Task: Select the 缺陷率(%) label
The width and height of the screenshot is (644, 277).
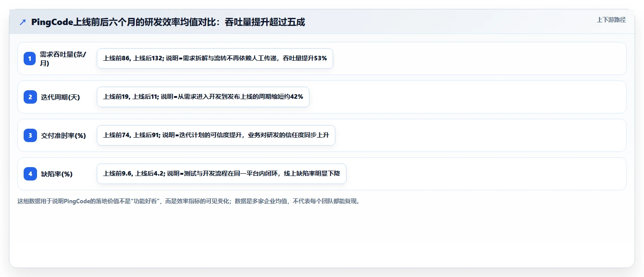Action: click(x=57, y=174)
